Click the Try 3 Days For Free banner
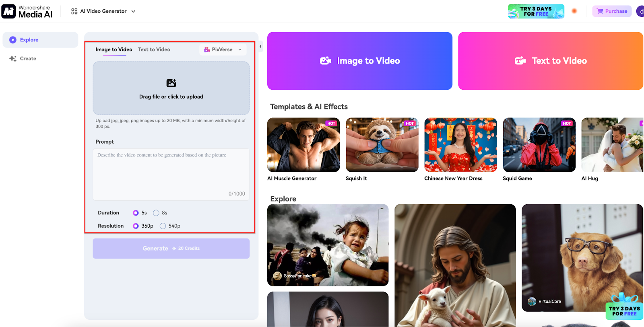Screen dimensions: 644x327 click(x=536, y=11)
